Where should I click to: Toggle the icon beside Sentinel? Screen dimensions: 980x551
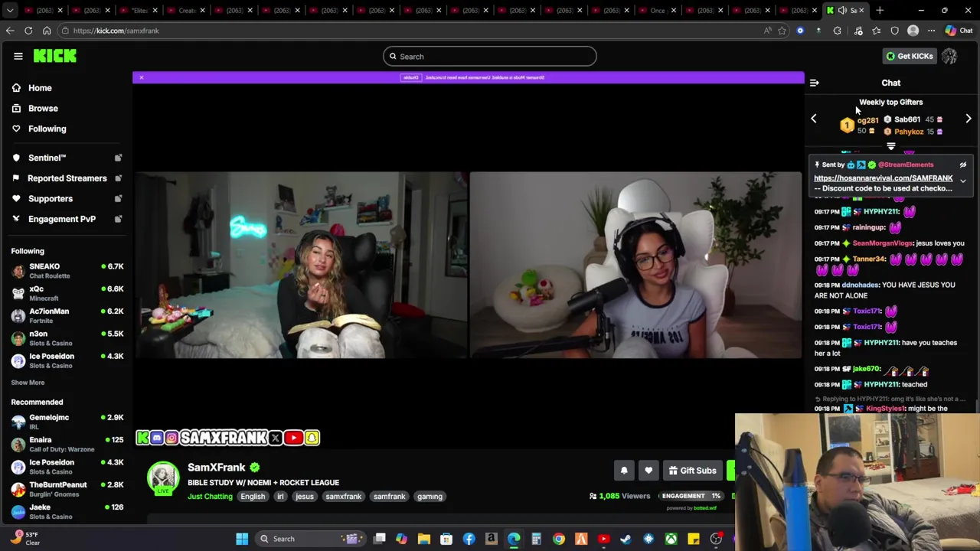(118, 158)
